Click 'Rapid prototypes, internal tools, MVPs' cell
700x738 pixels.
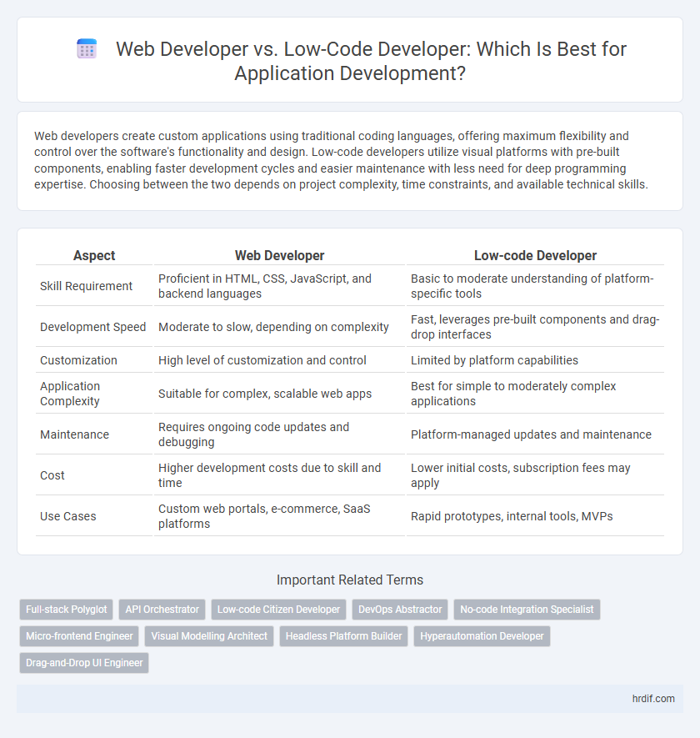535,516
